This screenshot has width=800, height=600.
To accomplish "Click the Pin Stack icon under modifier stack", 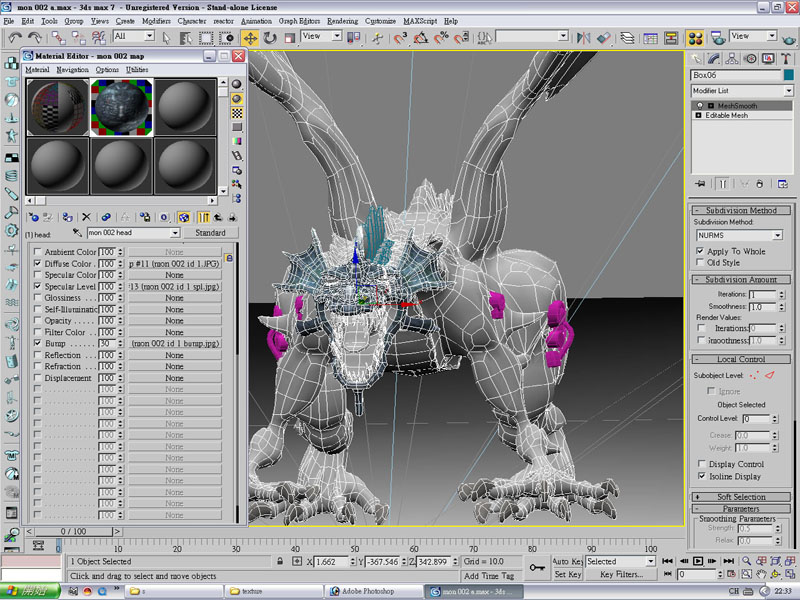I will point(700,184).
